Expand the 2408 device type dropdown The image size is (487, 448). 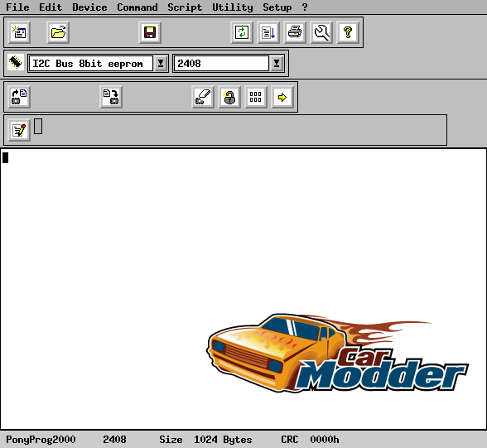pos(277,64)
